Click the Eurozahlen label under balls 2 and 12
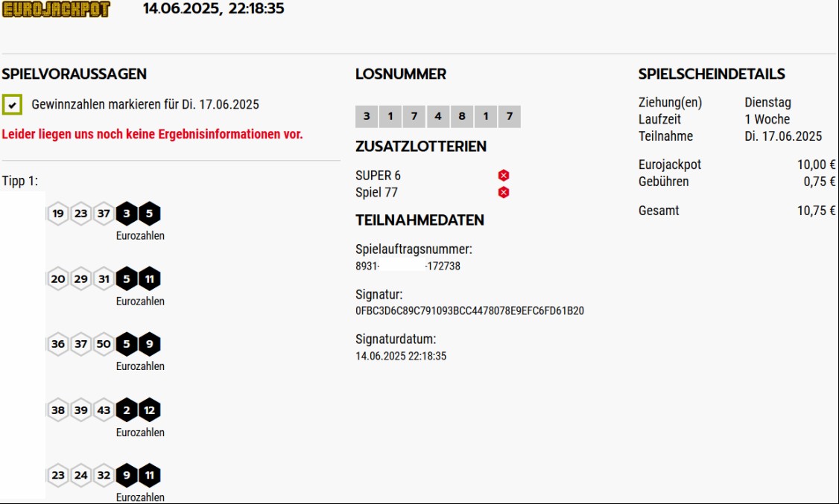Screen dimensions: 839x504 (140, 433)
